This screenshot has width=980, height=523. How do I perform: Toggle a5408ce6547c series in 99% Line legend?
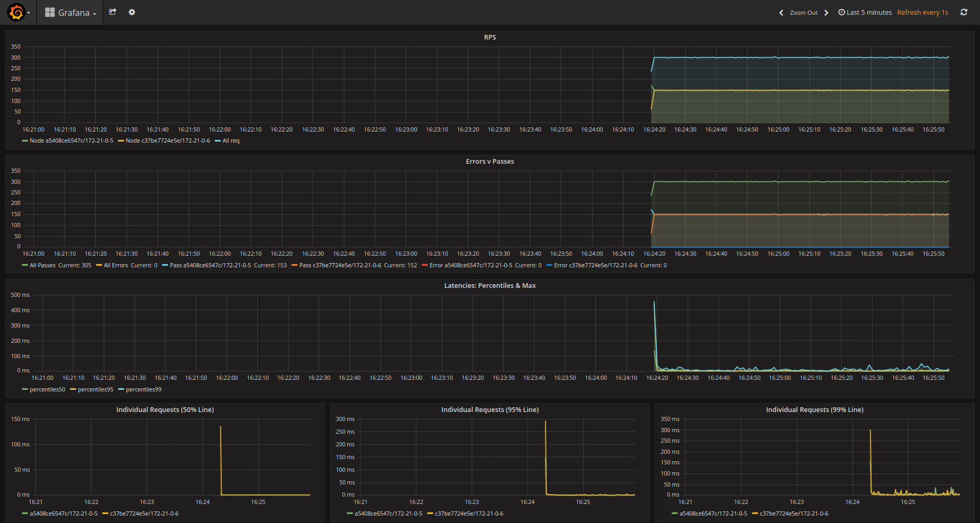click(x=713, y=514)
